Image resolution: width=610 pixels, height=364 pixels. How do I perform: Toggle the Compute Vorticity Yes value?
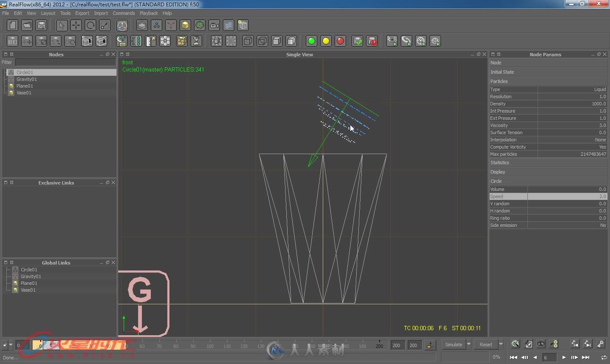pyautogui.click(x=572, y=147)
